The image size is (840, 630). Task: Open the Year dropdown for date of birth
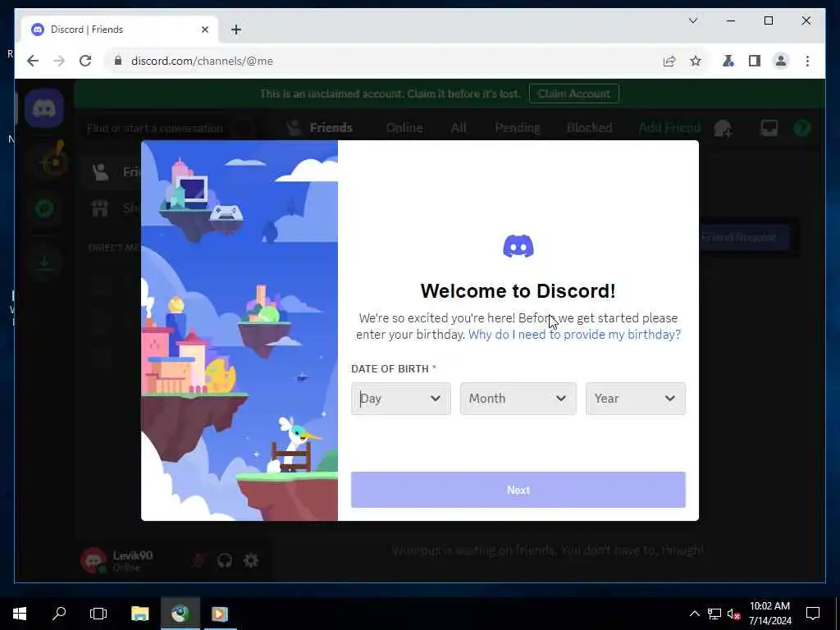point(636,399)
